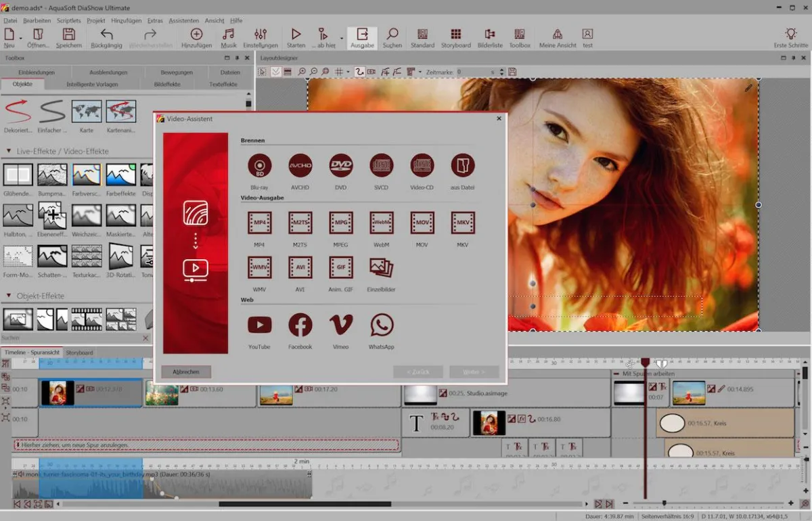Choose MP4 video output format
Viewport: 812px width, 521px height.
click(x=259, y=223)
